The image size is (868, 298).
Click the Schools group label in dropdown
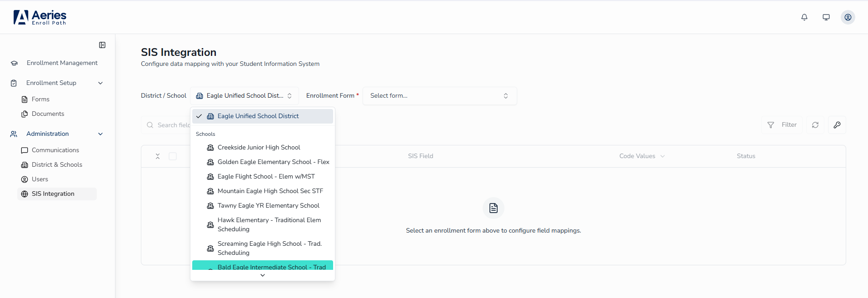tap(205, 134)
